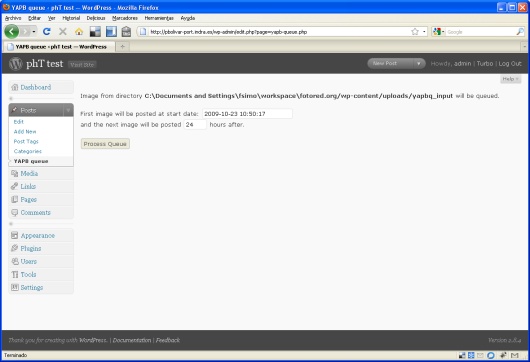Click the magnifying glass search icon
This screenshot has height=362, width=530.
pyautogui.click(x=520, y=32)
